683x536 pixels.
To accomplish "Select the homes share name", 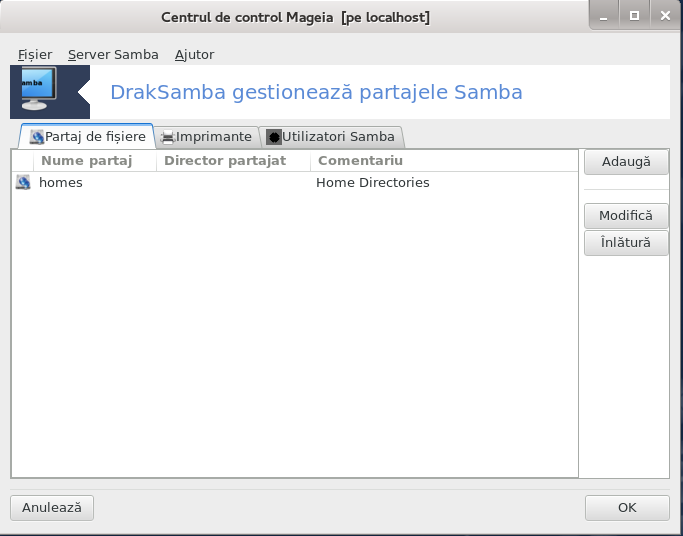I will coord(61,182).
